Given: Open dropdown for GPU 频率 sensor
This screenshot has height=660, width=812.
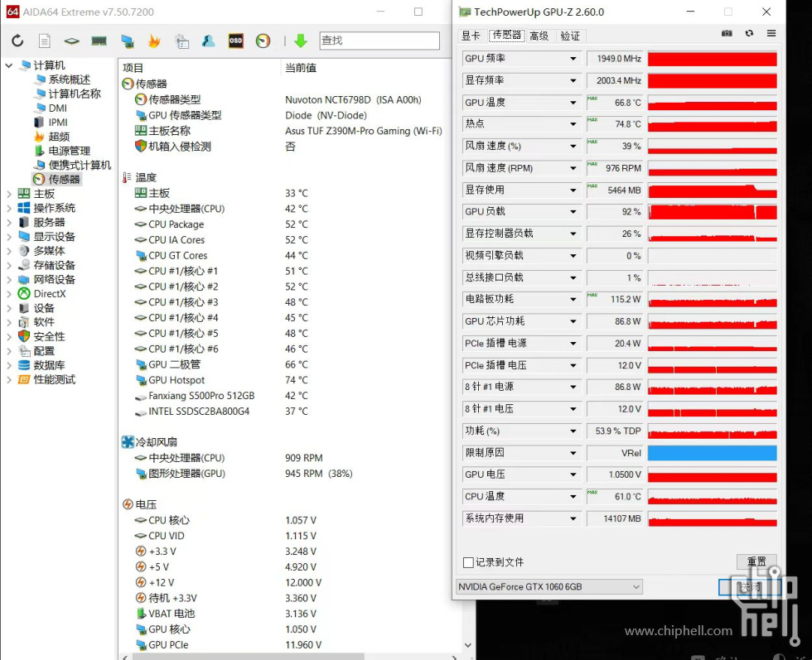Looking at the screenshot, I should click(573, 59).
